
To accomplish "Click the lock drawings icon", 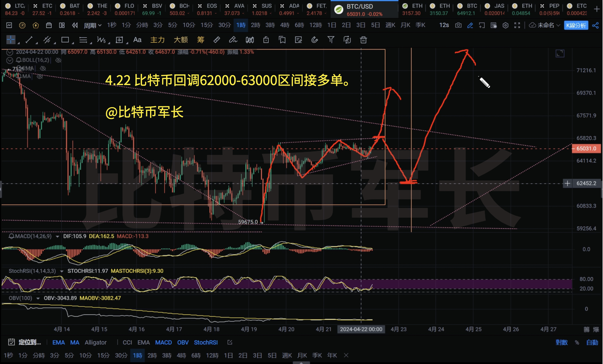I will [x=266, y=40].
